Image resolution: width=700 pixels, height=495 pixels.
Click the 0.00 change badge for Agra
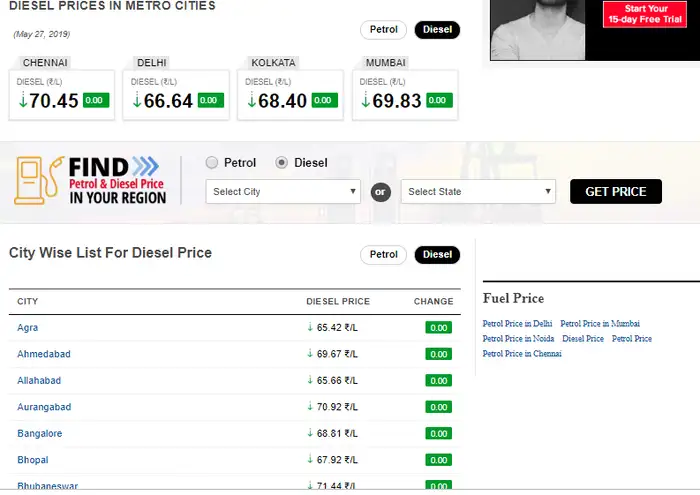(x=438, y=328)
